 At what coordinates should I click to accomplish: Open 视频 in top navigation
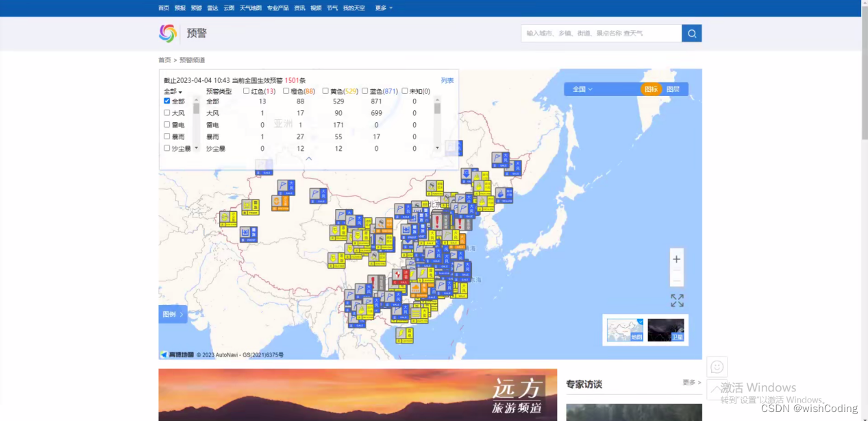point(316,8)
